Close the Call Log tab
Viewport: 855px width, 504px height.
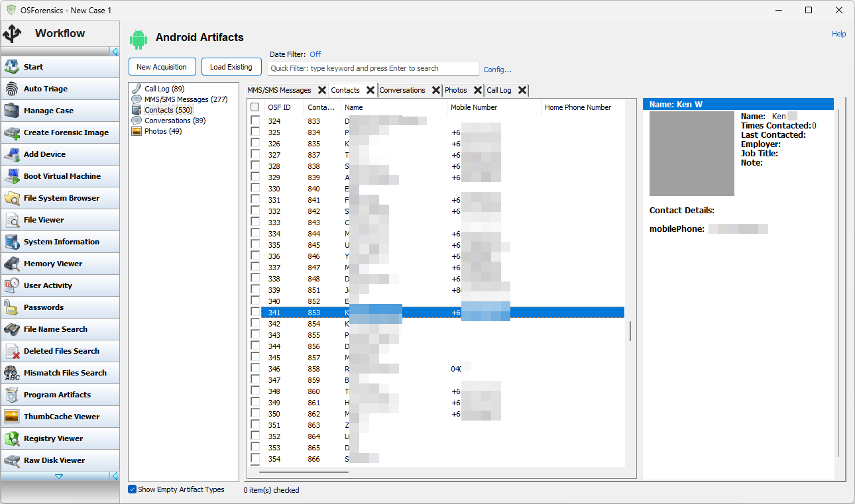(522, 90)
